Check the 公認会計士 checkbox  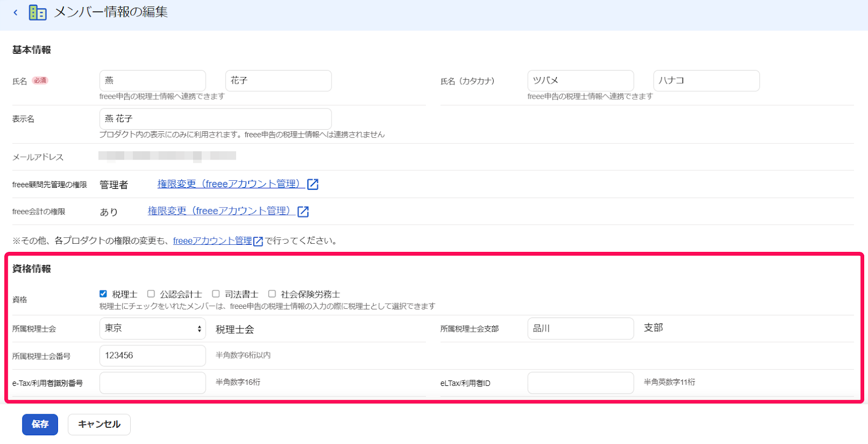(x=151, y=294)
